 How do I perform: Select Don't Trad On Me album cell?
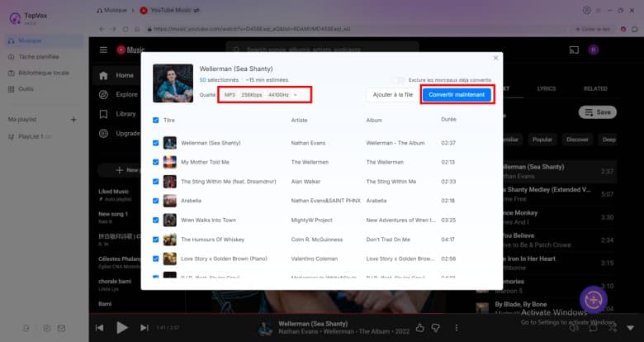tap(388, 240)
